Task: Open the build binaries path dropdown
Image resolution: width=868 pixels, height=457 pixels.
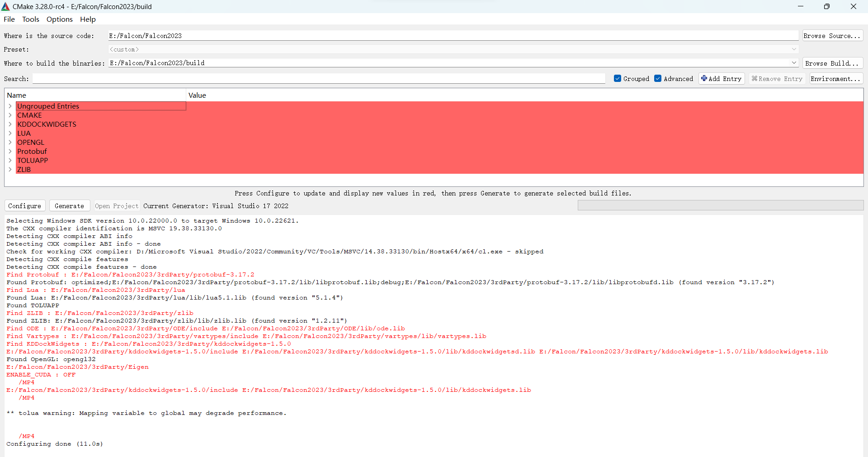Action: point(794,63)
